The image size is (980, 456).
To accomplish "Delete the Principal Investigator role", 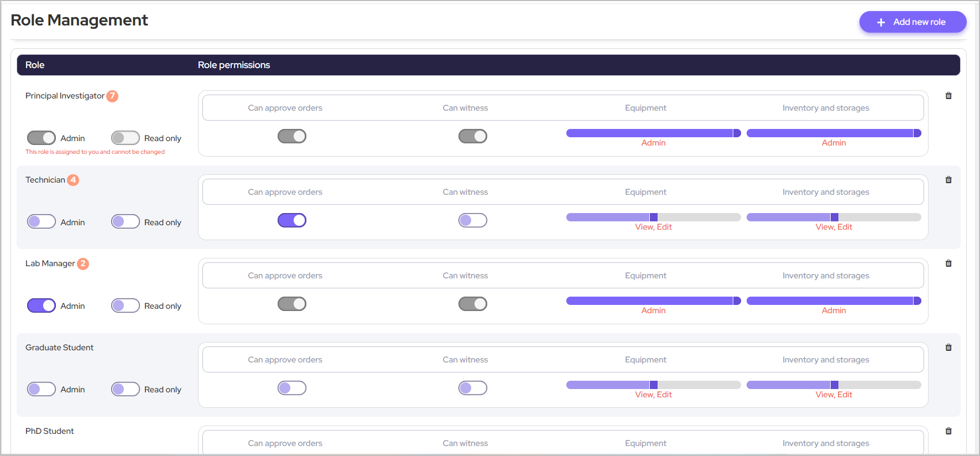I will [948, 96].
